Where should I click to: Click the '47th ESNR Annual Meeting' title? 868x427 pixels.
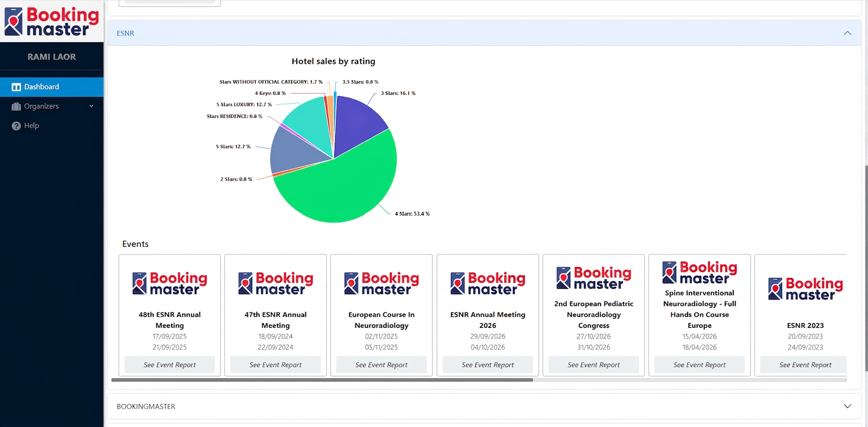275,320
